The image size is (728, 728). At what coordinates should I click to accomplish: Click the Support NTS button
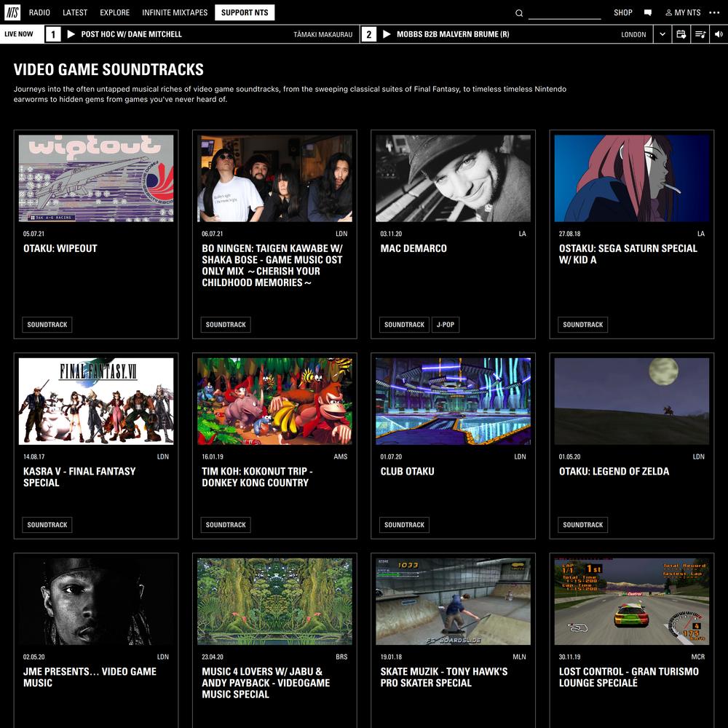pyautogui.click(x=245, y=12)
